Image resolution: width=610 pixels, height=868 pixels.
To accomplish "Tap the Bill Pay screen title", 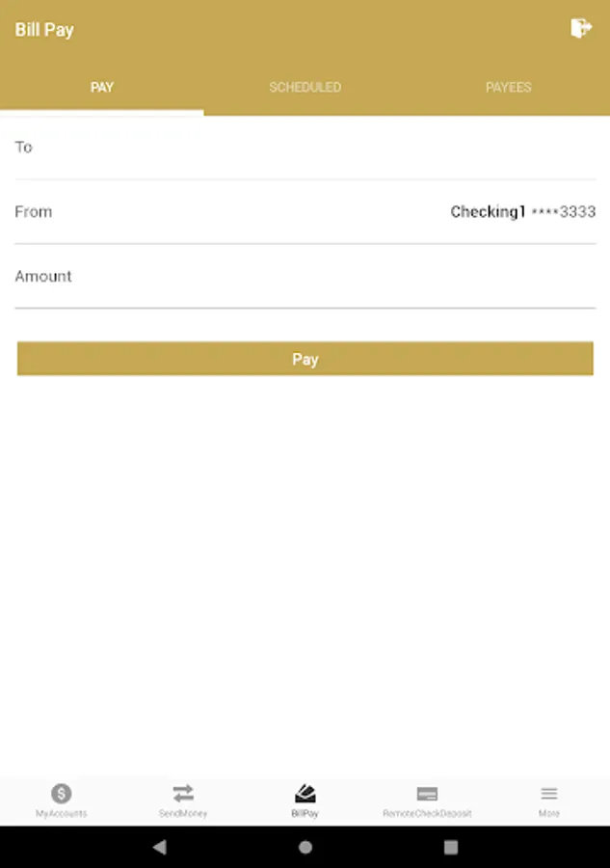I will [43, 29].
